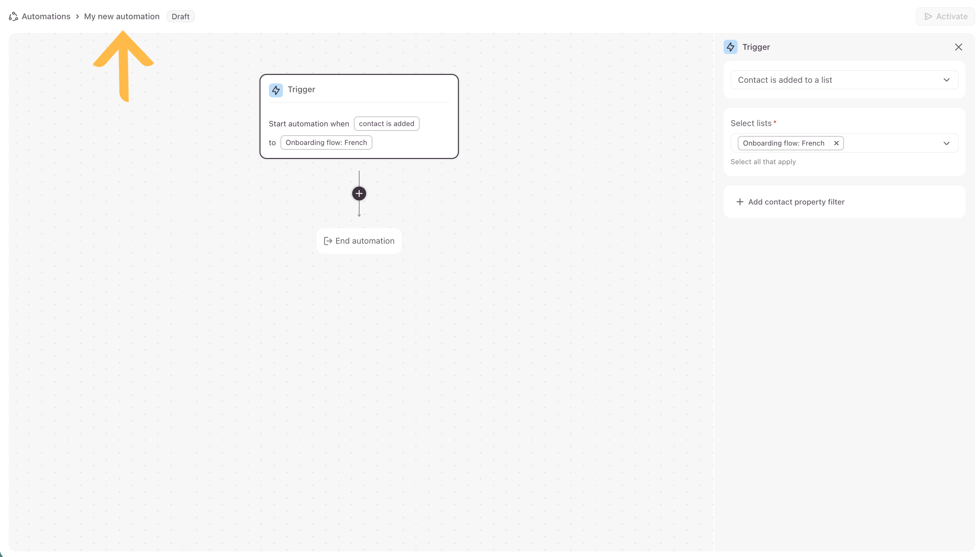980x557 pixels.
Task: Go to Automations breadcrumb link
Action: pos(46,17)
